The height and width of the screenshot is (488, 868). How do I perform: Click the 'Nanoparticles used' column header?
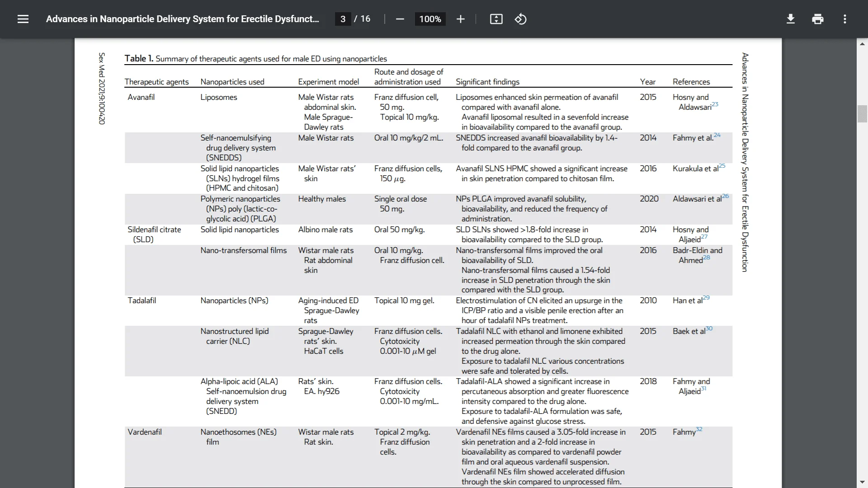(x=232, y=82)
